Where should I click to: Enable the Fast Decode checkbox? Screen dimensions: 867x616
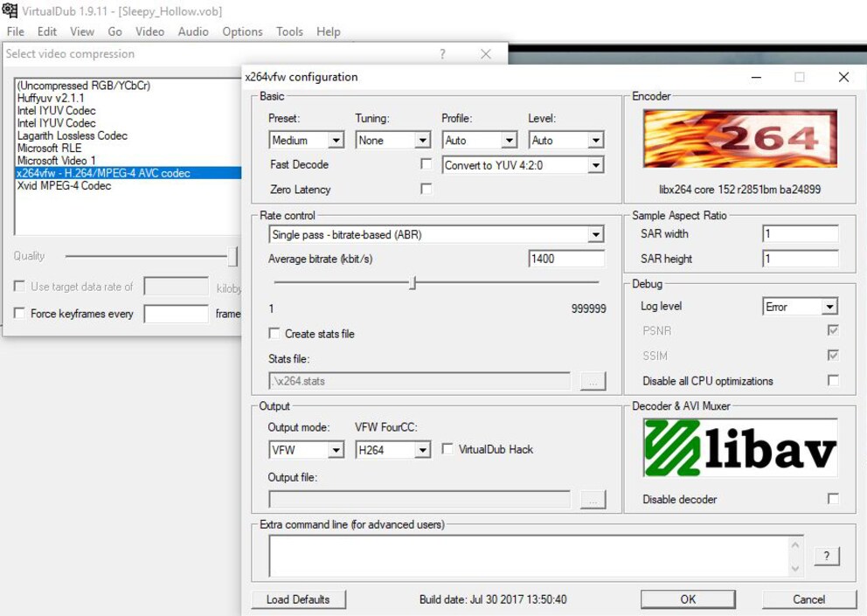[426, 163]
